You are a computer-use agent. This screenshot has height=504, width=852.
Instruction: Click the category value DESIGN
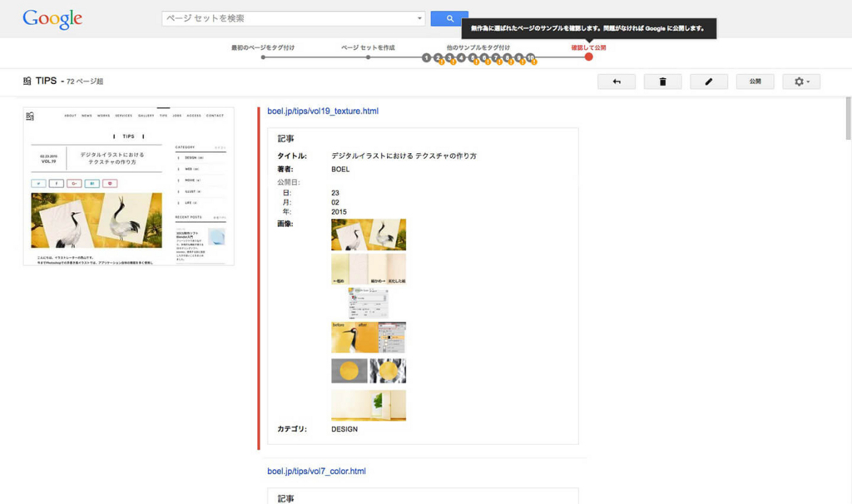pyautogui.click(x=344, y=429)
